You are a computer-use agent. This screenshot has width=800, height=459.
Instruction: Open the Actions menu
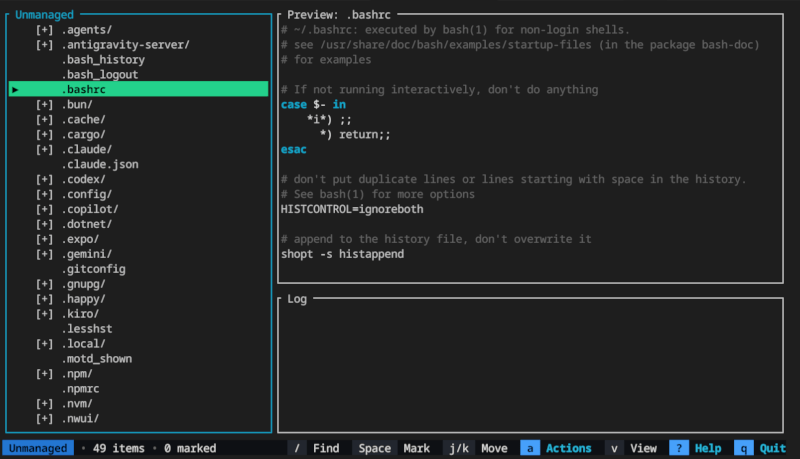pos(568,448)
